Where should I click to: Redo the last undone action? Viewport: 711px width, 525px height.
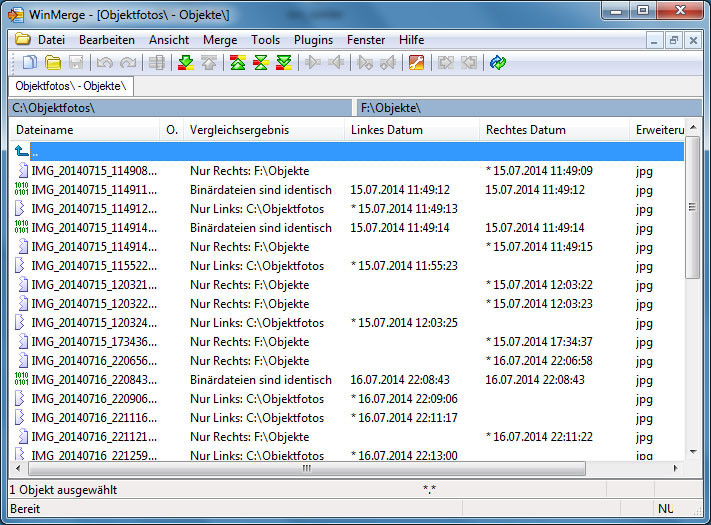(x=128, y=62)
